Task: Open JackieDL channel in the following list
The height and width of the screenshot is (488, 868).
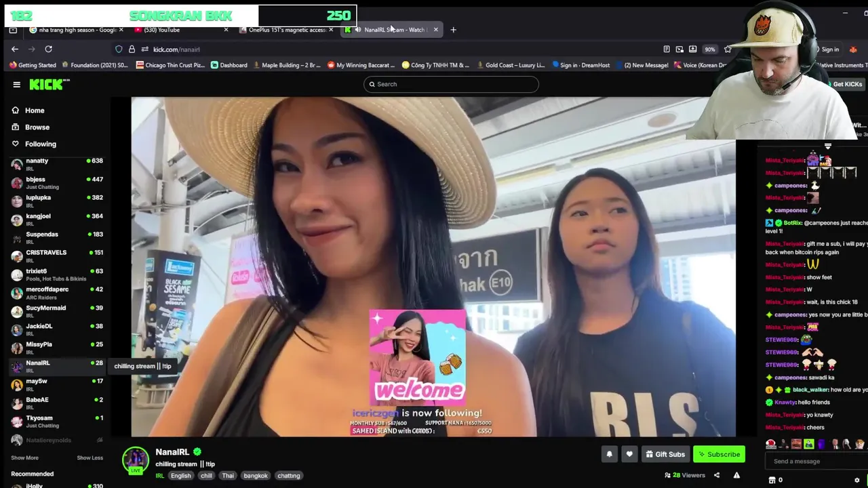Action: click(57, 329)
